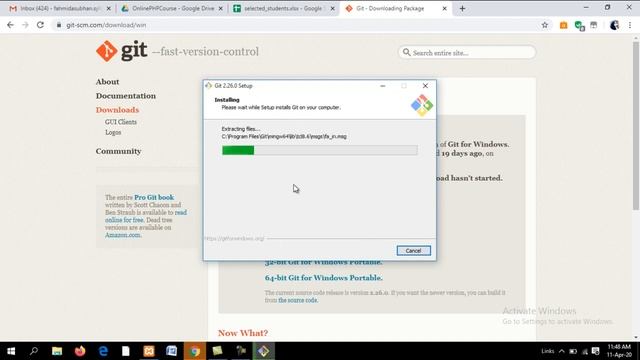Bookmark this page with the star icon

[544, 25]
